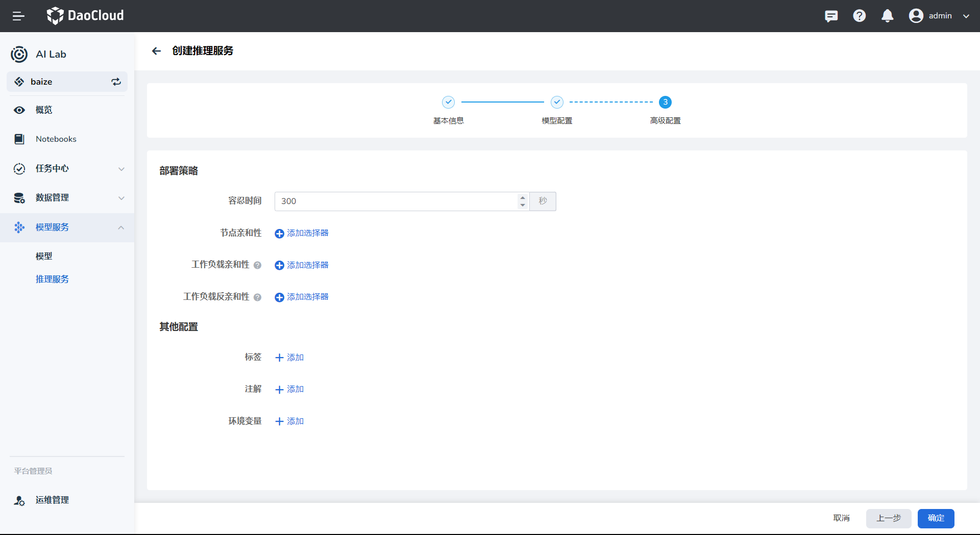Click the switch workspace icon next to baize
This screenshot has width=980, height=535.
[x=116, y=82]
